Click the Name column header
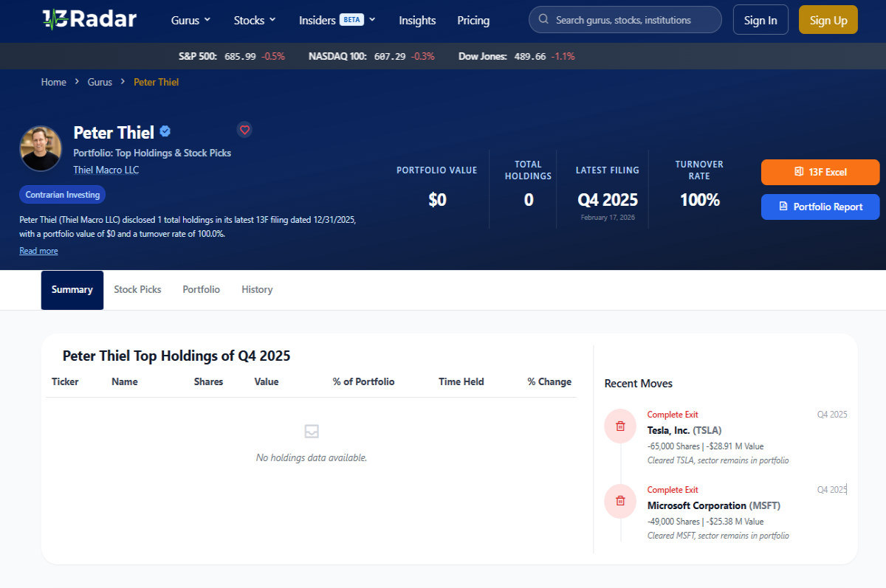The width and height of the screenshot is (886, 588). 125,381
